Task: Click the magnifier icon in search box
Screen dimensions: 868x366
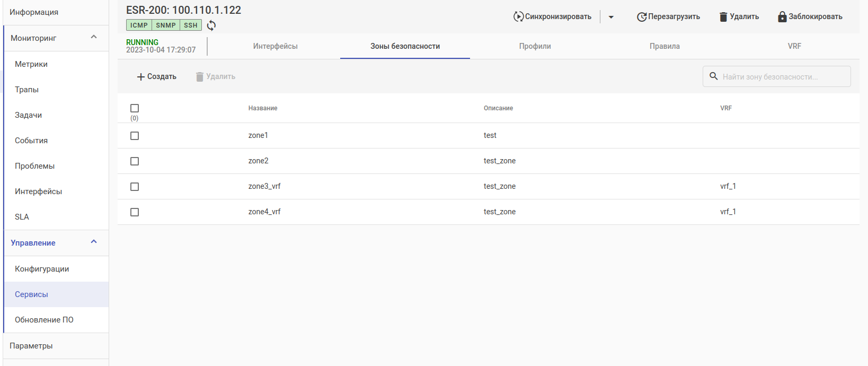Action: (714, 76)
